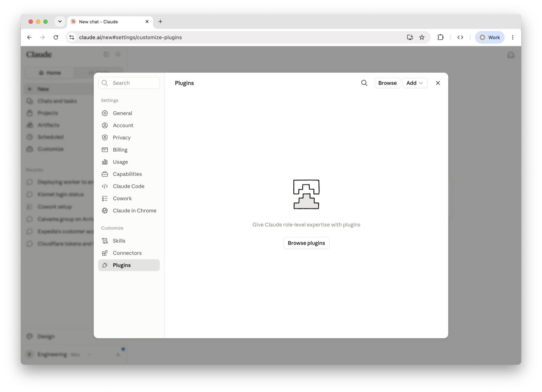Screen dimensions: 542x392
Task: Open Connectors under Customize
Action: 129,253
